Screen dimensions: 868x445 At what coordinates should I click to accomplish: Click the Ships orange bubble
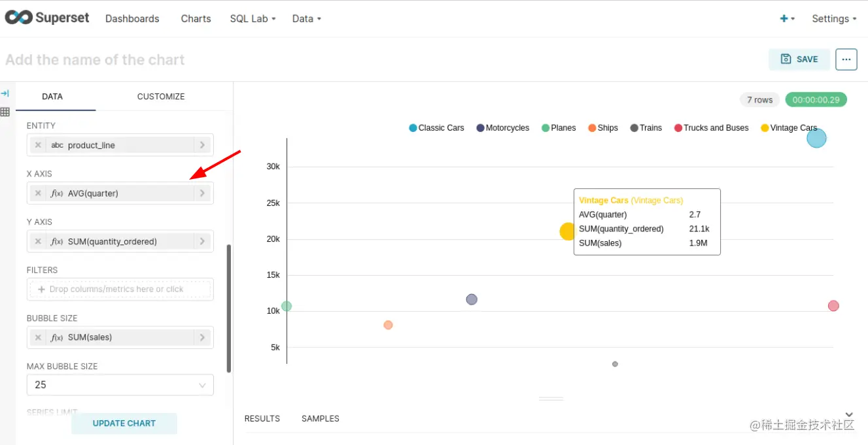click(x=388, y=325)
